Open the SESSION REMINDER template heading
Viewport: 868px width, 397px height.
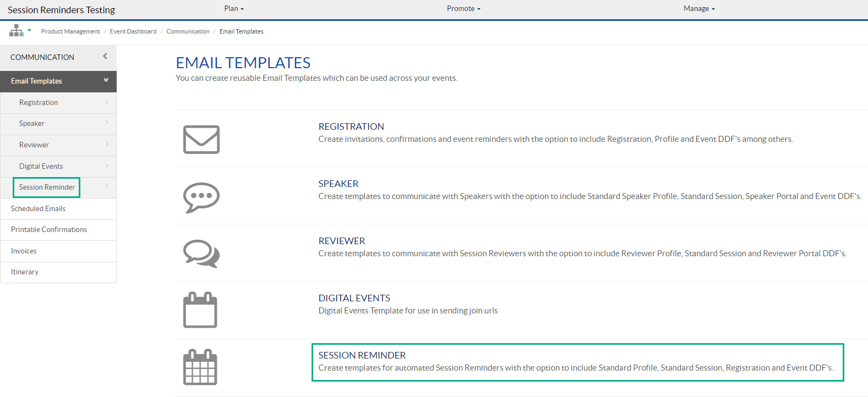362,355
